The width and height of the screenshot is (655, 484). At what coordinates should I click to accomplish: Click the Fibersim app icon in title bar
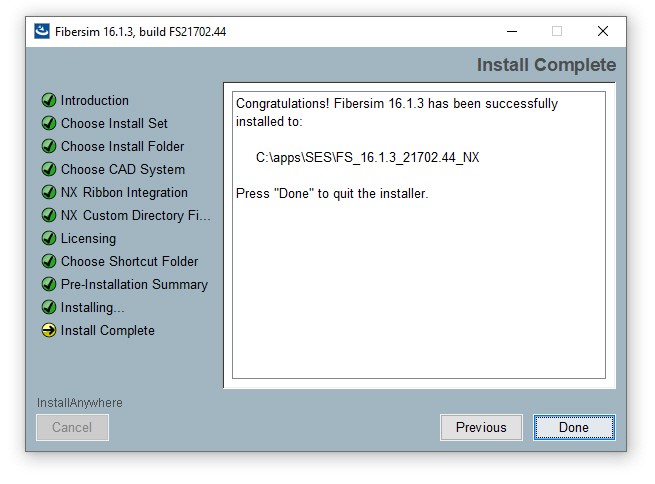tap(42, 31)
